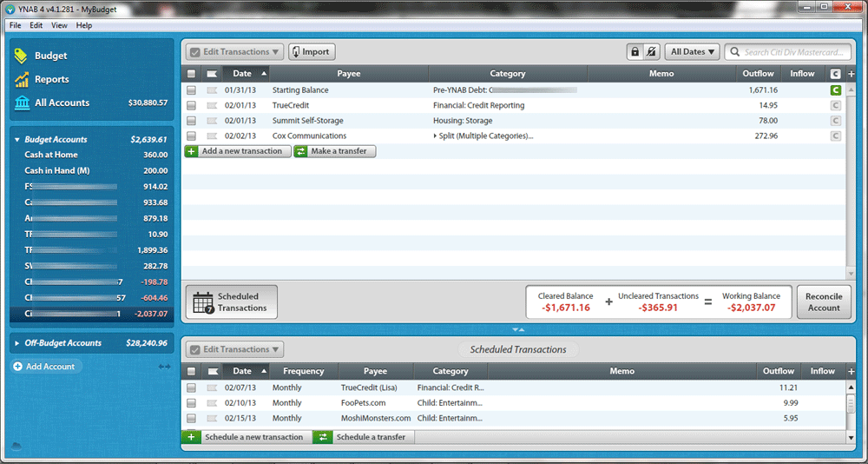The width and height of the screenshot is (868, 464).
Task: Click Add a new transaction
Action: click(238, 151)
